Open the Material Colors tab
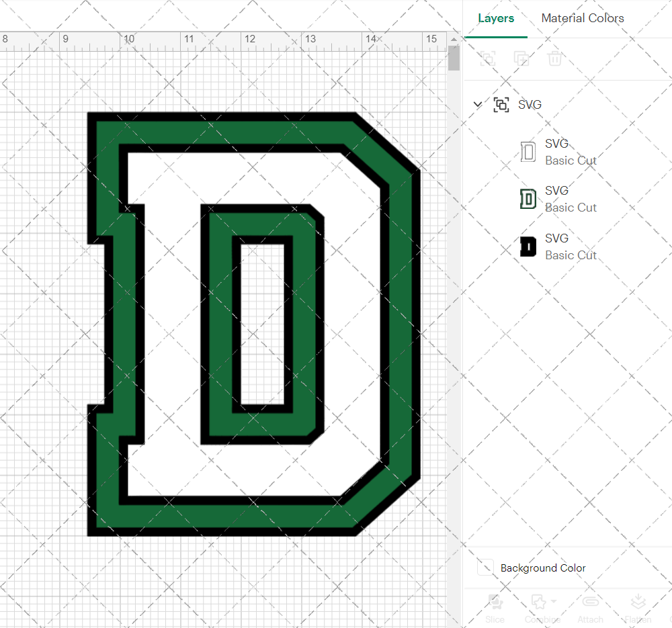672x628 pixels. (583, 18)
